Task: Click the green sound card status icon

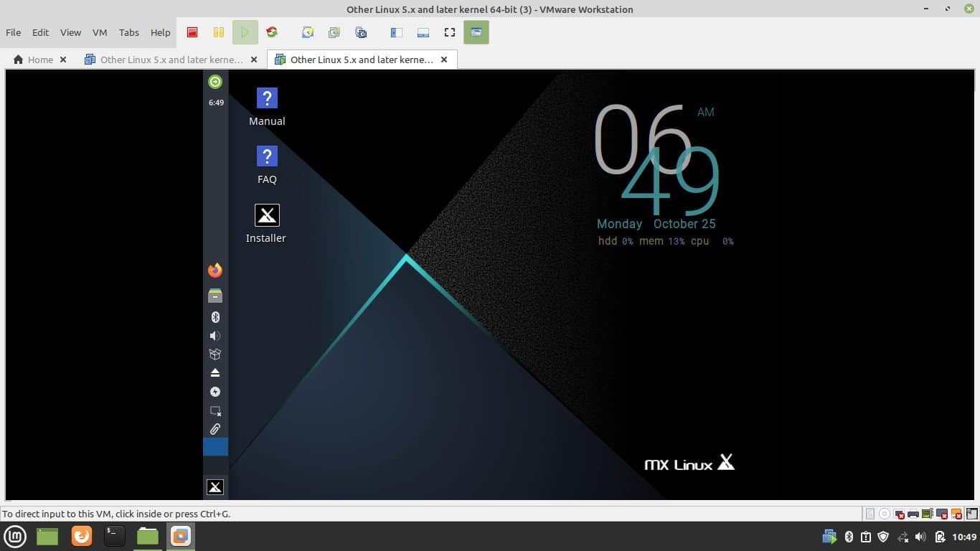Action: point(927,514)
